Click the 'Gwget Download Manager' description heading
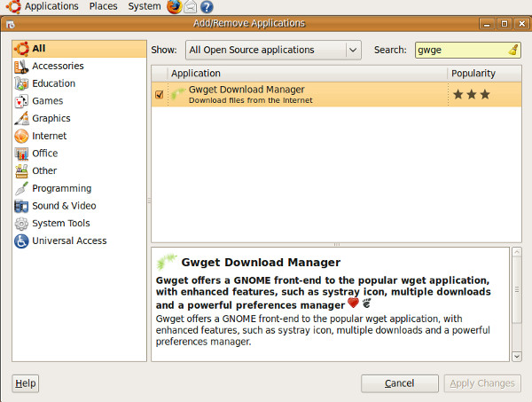 [261, 263]
